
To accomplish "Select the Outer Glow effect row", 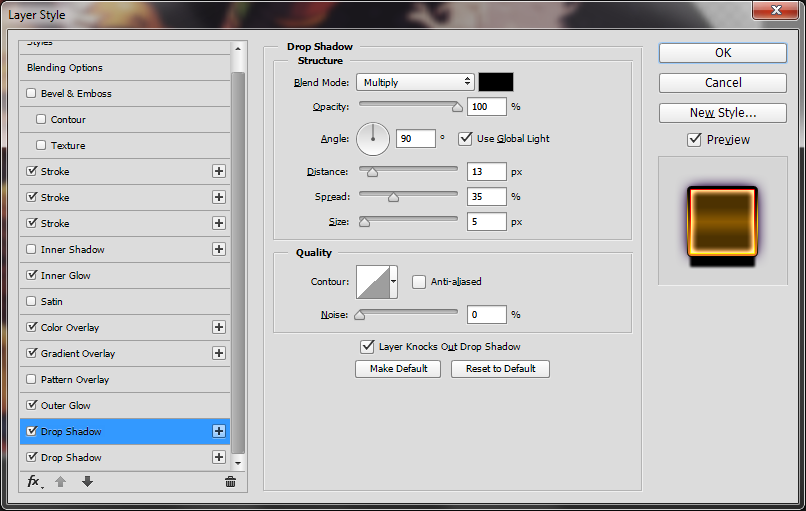I will (125, 405).
